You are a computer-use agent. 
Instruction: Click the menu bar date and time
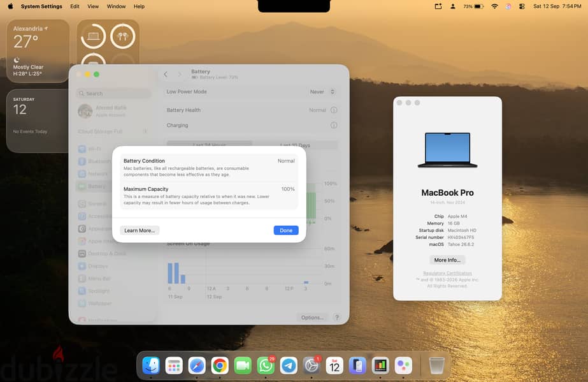coord(557,6)
